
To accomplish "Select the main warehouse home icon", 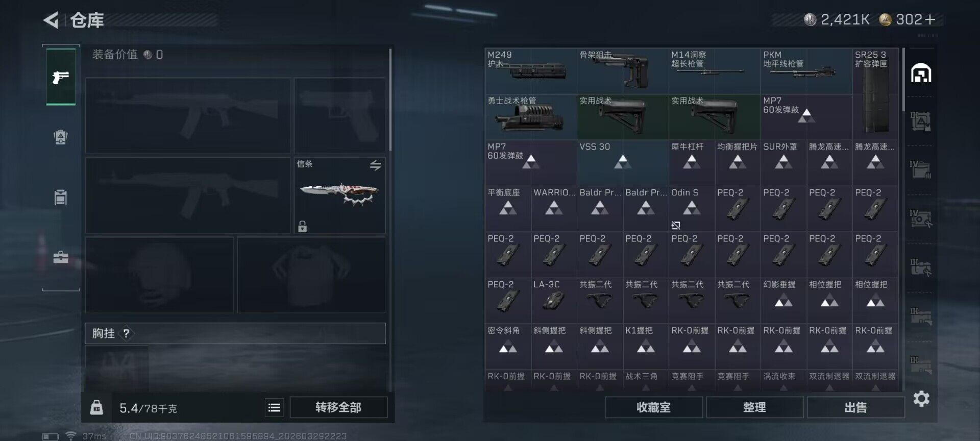I will click(921, 73).
